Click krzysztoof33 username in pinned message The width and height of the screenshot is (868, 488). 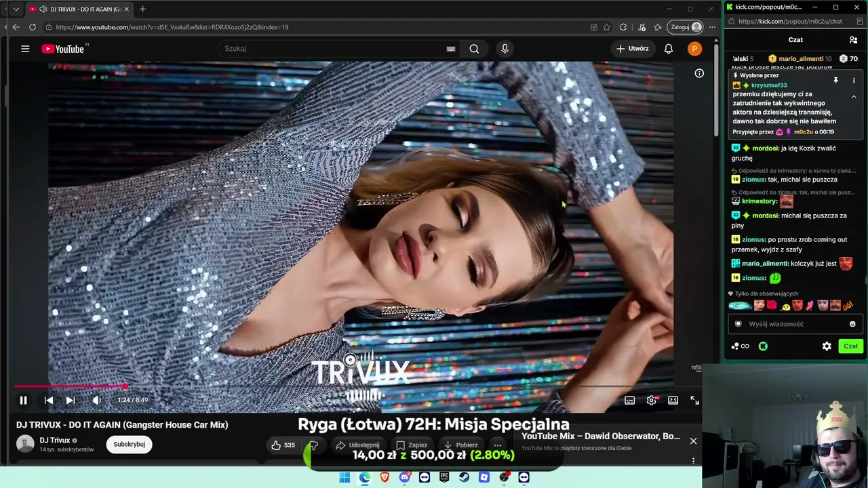[769, 85]
